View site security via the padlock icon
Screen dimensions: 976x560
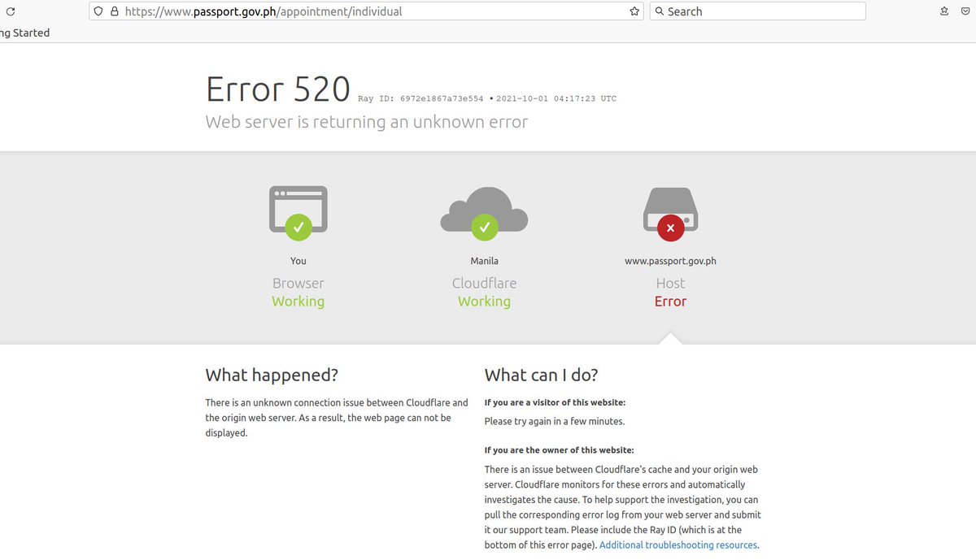pyautogui.click(x=114, y=11)
